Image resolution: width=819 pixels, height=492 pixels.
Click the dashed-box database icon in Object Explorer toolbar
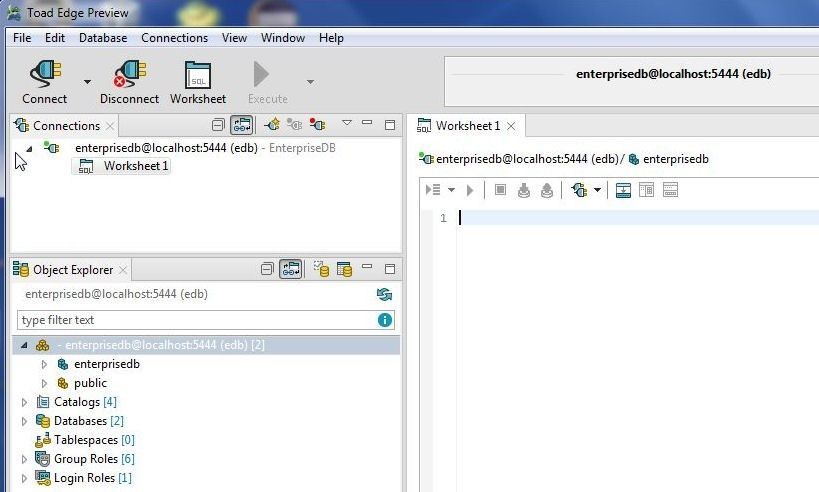[x=321, y=269]
